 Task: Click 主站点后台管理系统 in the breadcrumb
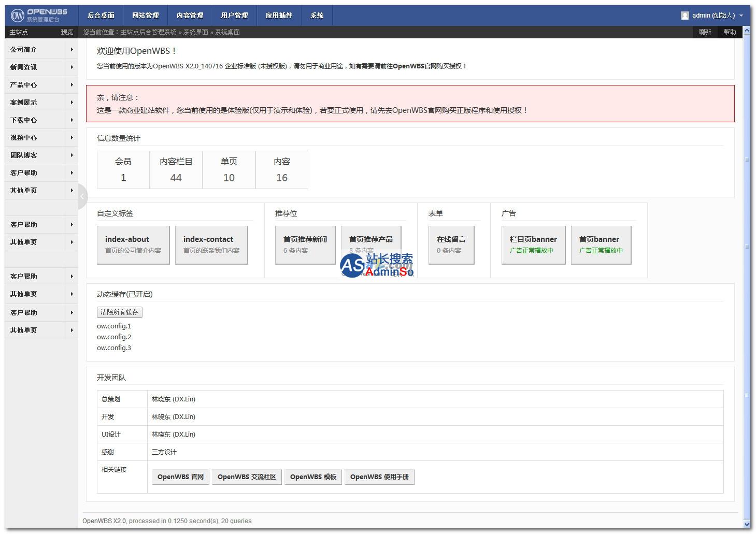pyautogui.click(x=149, y=32)
